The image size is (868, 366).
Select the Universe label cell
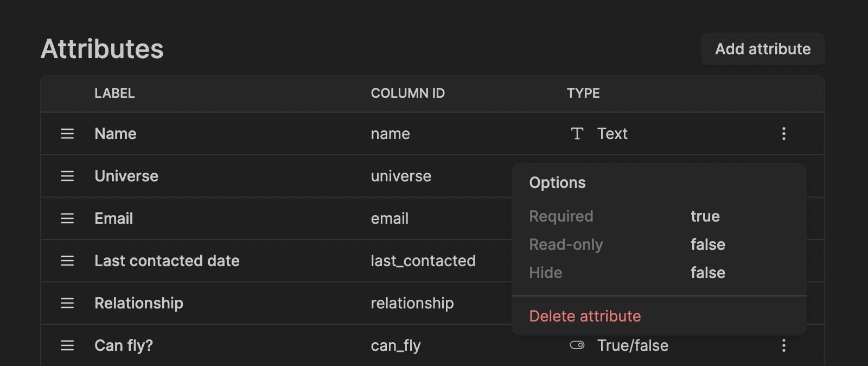pyautogui.click(x=126, y=176)
